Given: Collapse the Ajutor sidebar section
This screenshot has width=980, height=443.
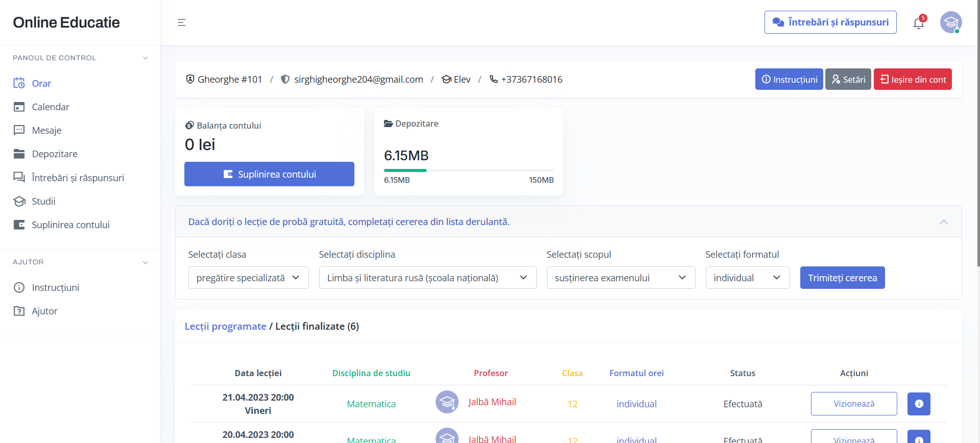Looking at the screenshot, I should coord(145,262).
